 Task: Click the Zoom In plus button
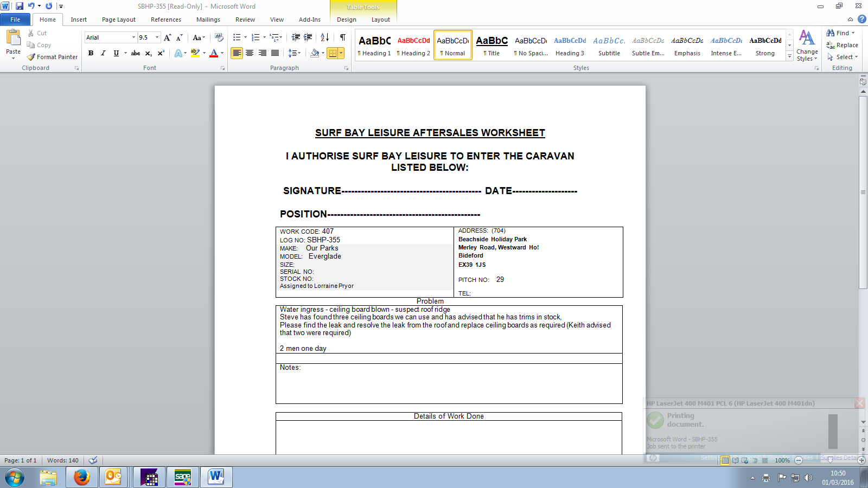(861, 460)
